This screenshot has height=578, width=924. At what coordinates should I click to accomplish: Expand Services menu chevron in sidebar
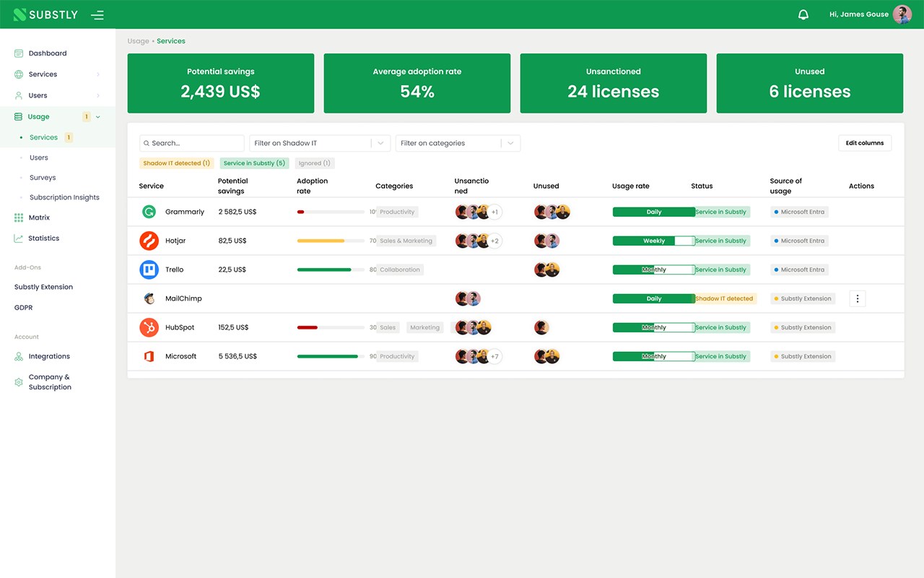click(x=98, y=74)
